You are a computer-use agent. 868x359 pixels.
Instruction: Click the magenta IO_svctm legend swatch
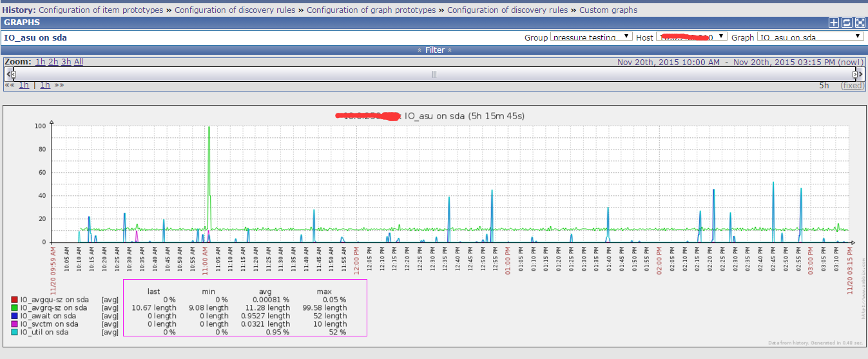point(14,324)
